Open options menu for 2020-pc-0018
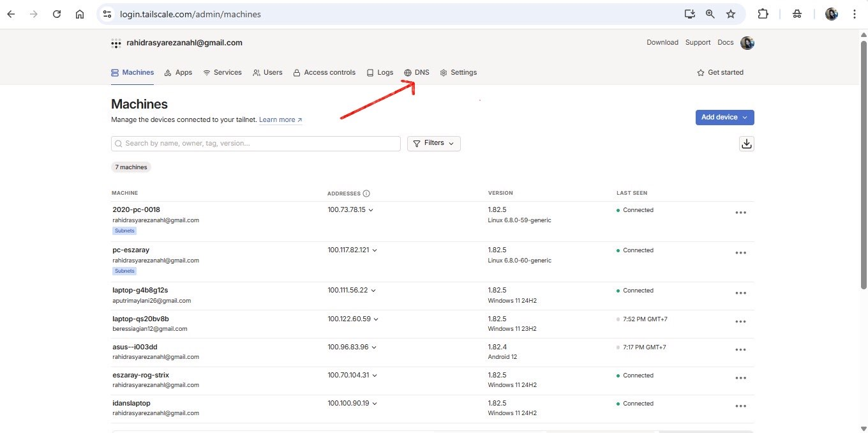This screenshot has height=433, width=868. point(740,213)
